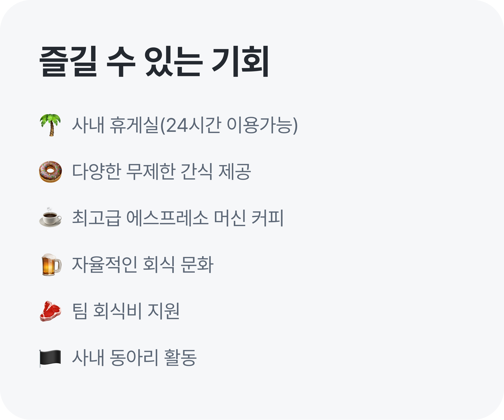Click the '사내 휴게실' text
The width and height of the screenshot is (504, 420).
(x=115, y=125)
